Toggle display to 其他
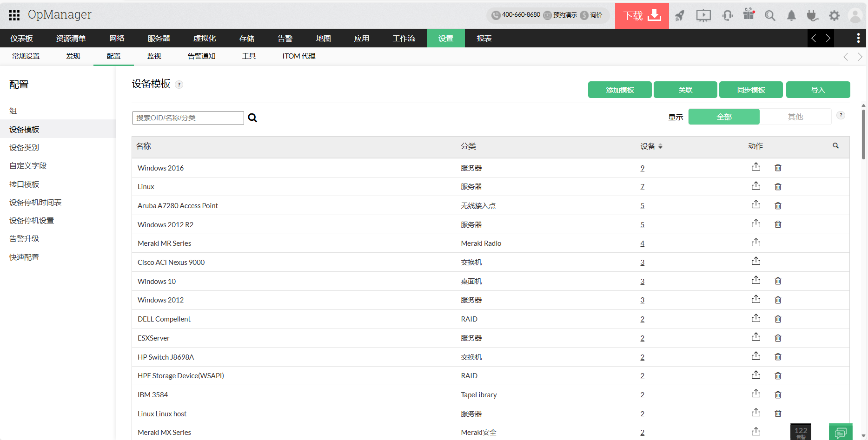The width and height of the screenshot is (868, 440). click(795, 117)
